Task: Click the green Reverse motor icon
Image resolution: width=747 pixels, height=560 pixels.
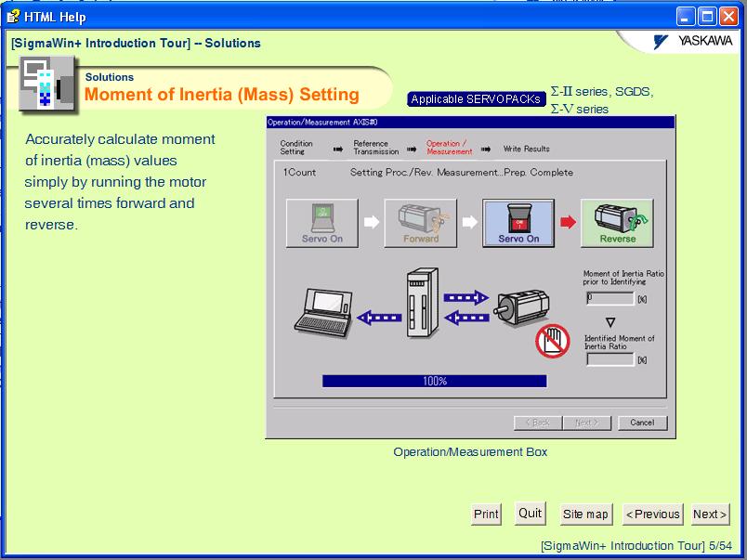Action: pos(617,223)
